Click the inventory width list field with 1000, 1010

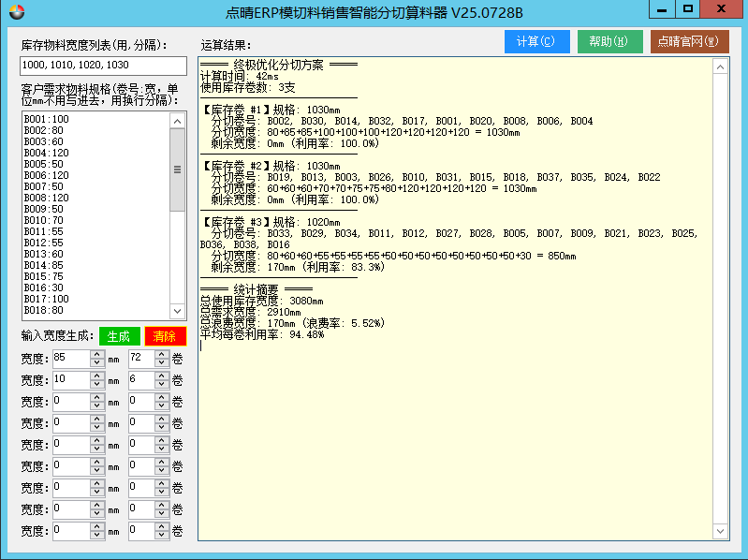103,66
